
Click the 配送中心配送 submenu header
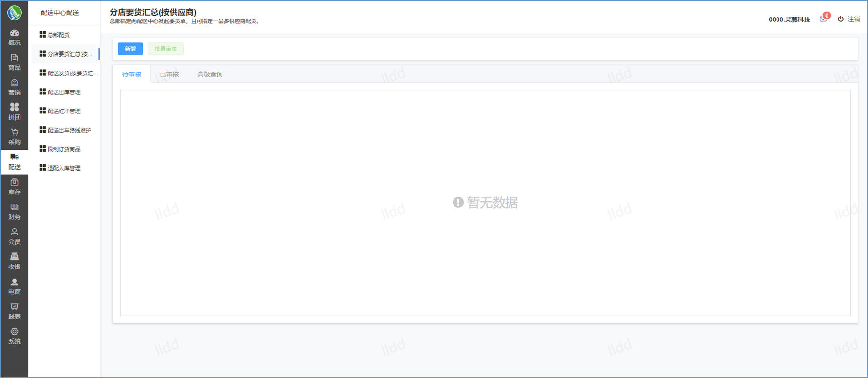(x=60, y=13)
